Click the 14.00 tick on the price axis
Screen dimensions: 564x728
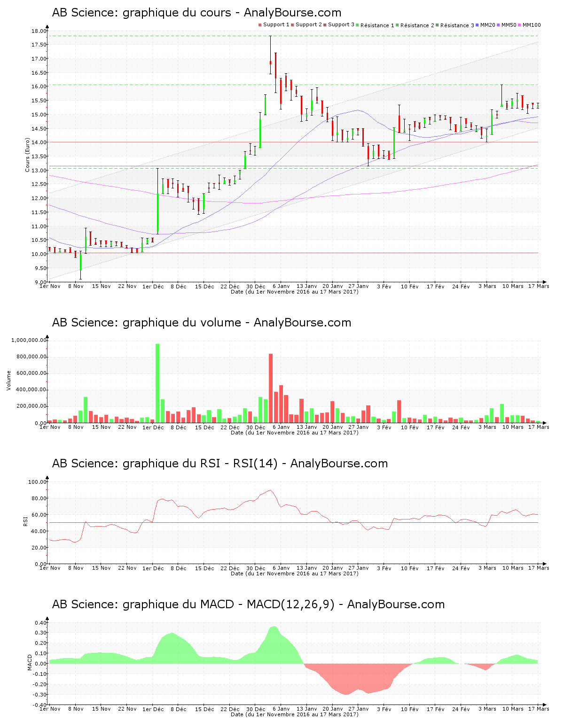click(39, 142)
